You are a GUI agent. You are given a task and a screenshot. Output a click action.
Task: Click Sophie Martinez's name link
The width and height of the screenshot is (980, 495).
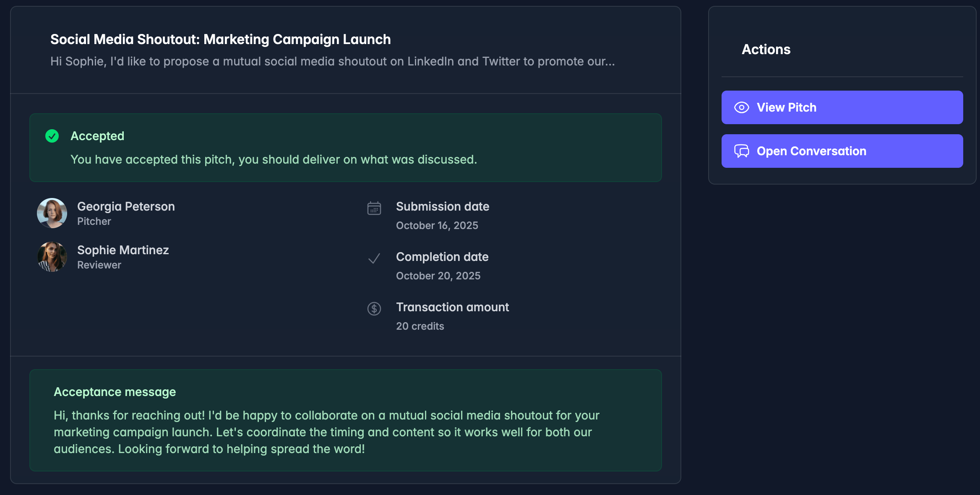[x=123, y=250]
